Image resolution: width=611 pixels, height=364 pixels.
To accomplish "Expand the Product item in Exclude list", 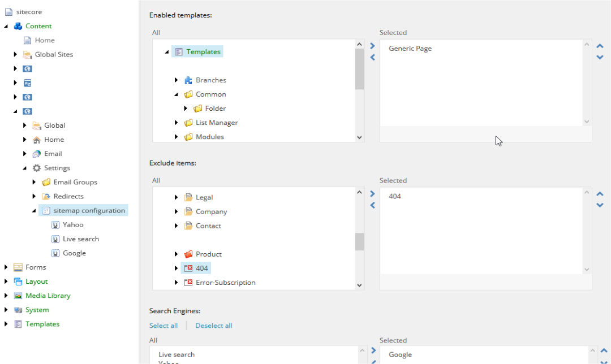I will point(176,254).
